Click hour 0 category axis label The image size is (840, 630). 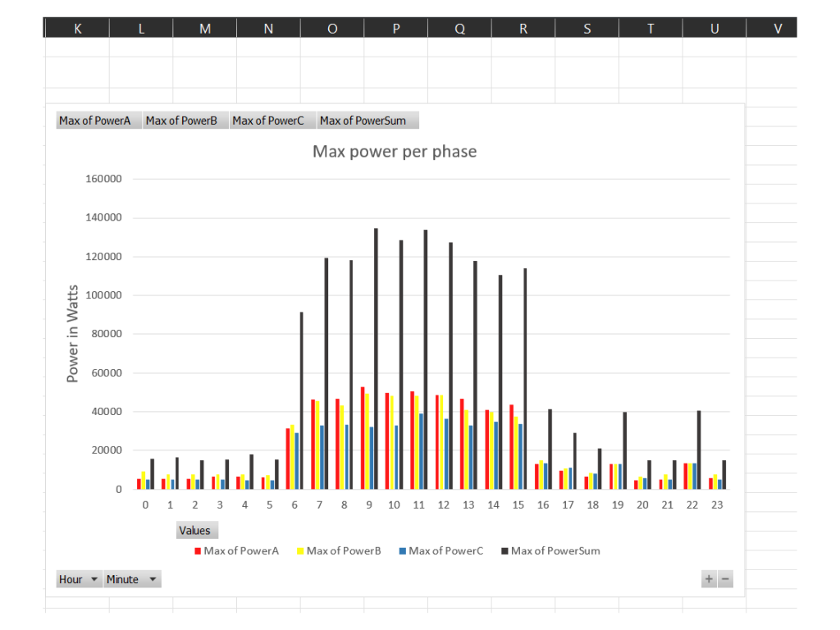145,504
